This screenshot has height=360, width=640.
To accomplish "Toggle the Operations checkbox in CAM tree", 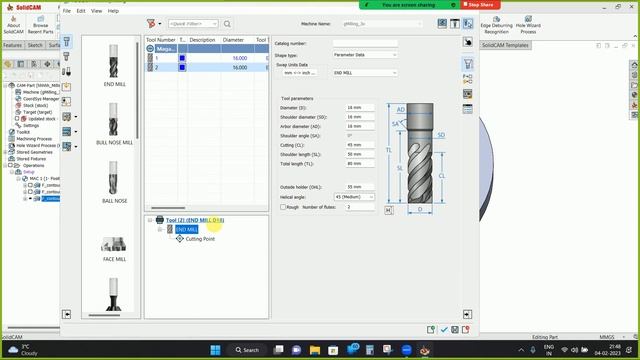I will coord(11,165).
